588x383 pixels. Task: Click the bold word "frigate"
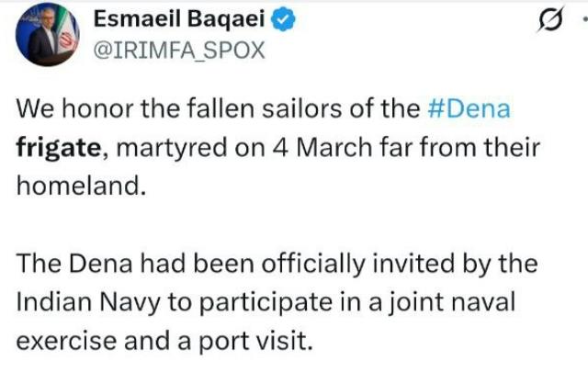(55, 145)
